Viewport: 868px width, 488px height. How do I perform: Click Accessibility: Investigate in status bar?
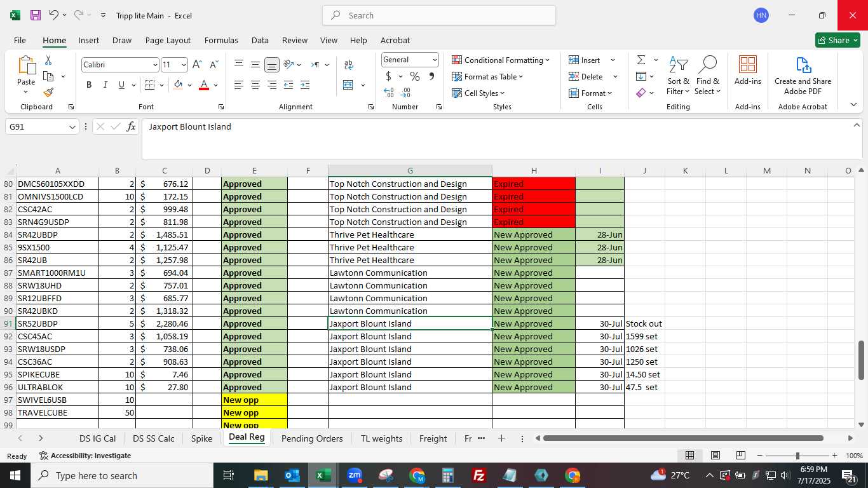[x=85, y=456]
